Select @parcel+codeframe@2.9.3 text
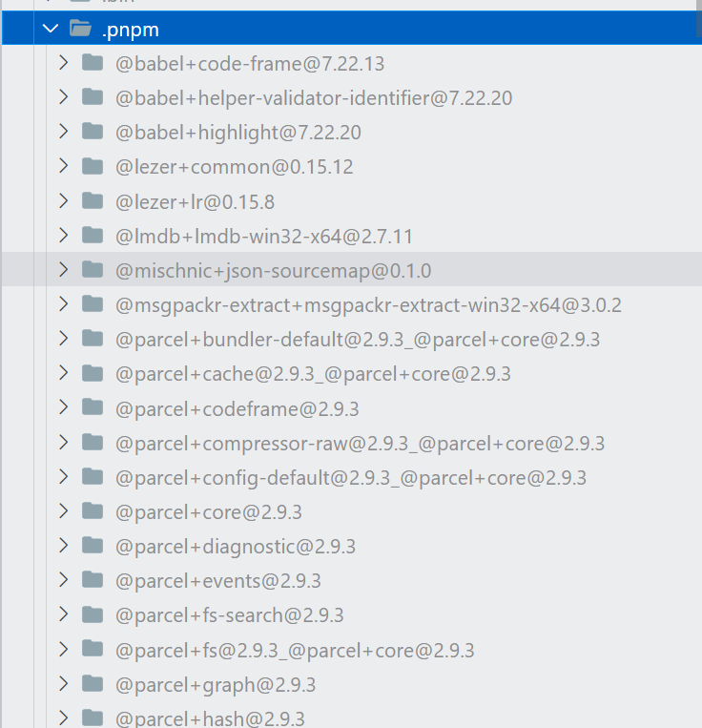Screen dimensions: 702x728 coord(237,409)
